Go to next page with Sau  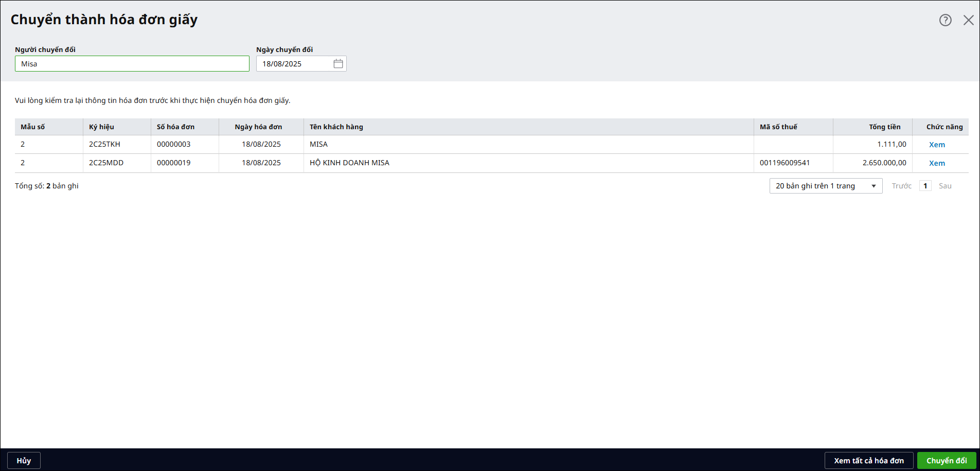click(x=945, y=186)
